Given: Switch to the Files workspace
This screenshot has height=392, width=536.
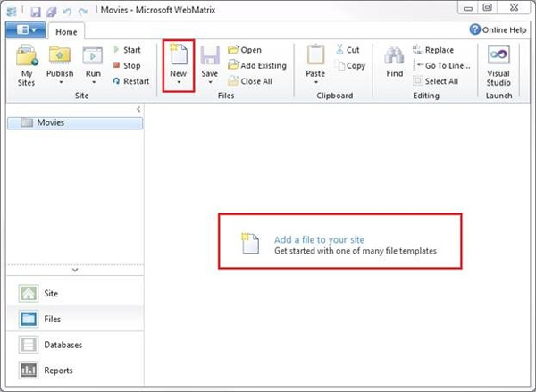Looking at the screenshot, I should pos(75,319).
